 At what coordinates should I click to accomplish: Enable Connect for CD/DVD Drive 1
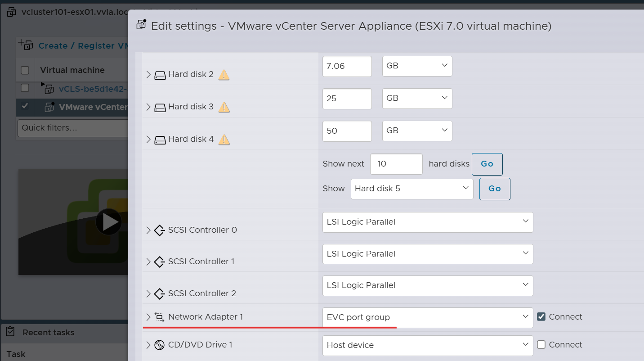click(x=541, y=345)
